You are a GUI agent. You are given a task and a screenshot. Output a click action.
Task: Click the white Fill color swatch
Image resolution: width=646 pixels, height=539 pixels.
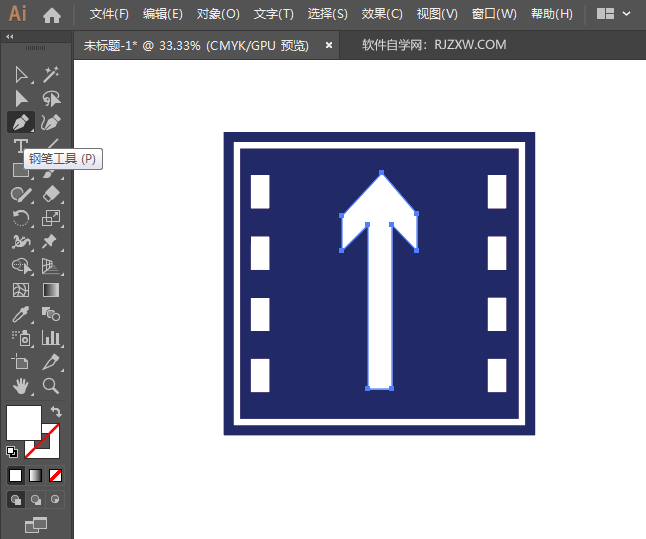(x=24, y=423)
